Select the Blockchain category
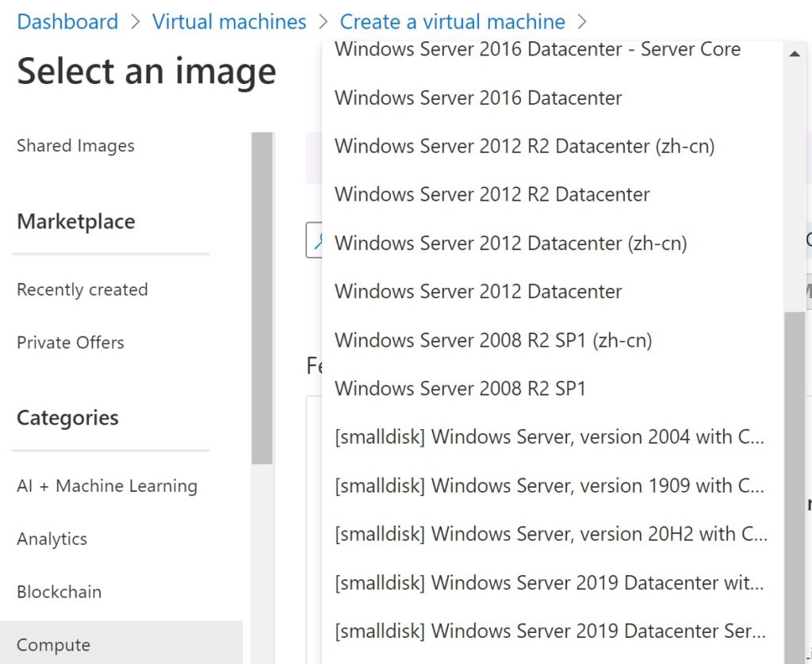 (x=59, y=592)
